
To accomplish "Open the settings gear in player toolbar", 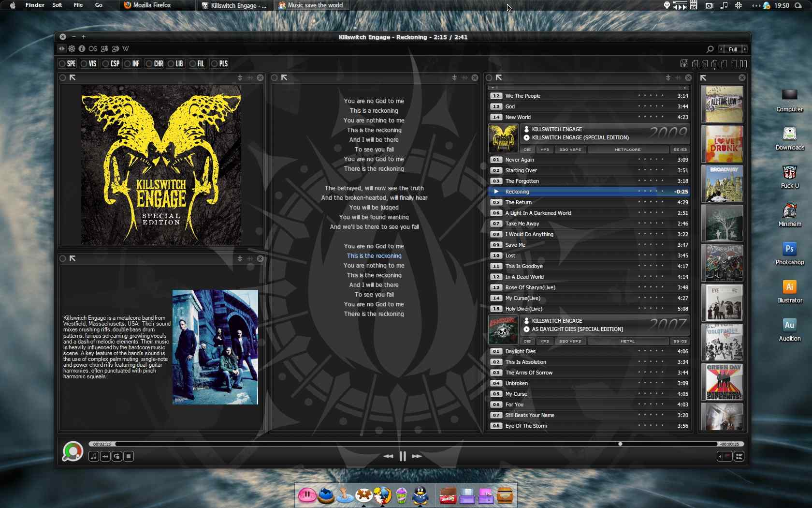I will 72,49.
